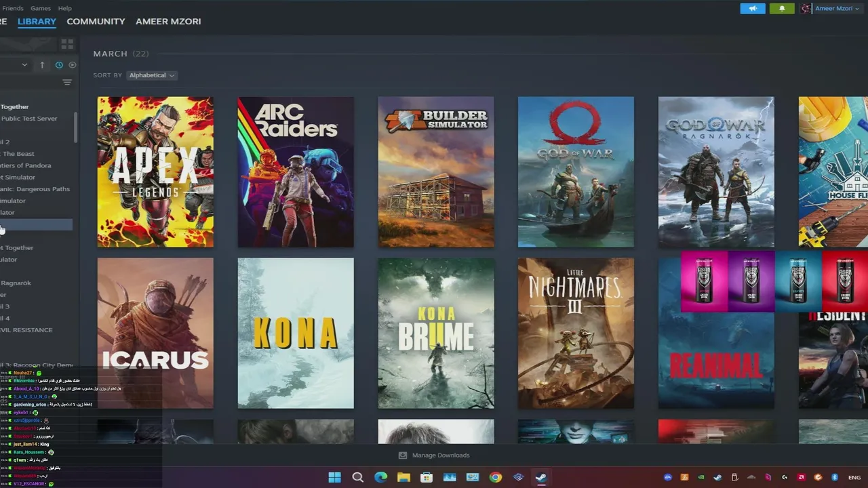Select the Little Nightmares III cover

576,333
